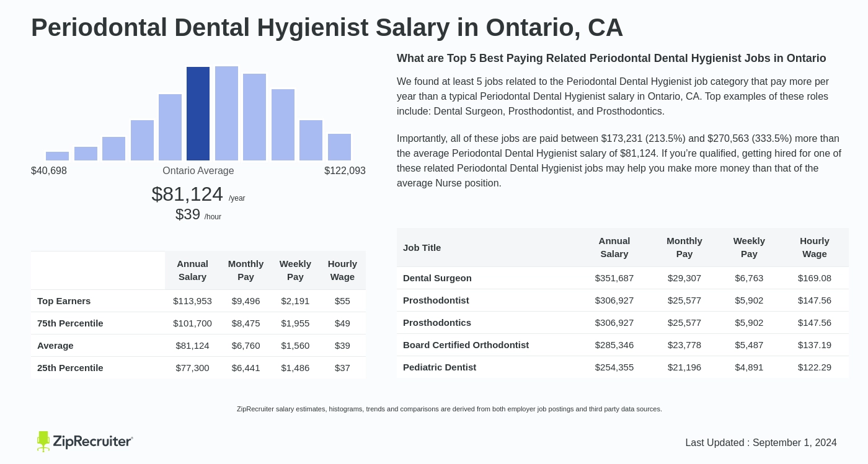
Task: Select the '$77,300' annual salary cell
Action: point(192,368)
